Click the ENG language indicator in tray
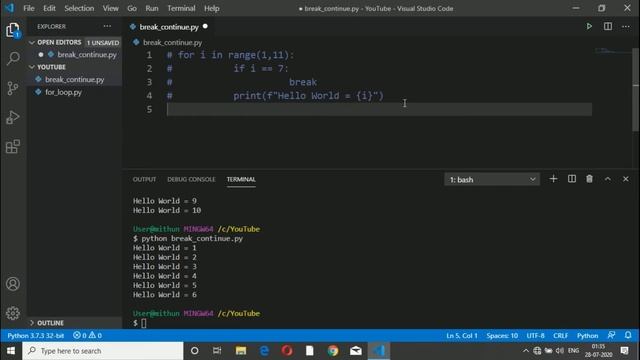The width and height of the screenshot is (640, 360). (573, 351)
